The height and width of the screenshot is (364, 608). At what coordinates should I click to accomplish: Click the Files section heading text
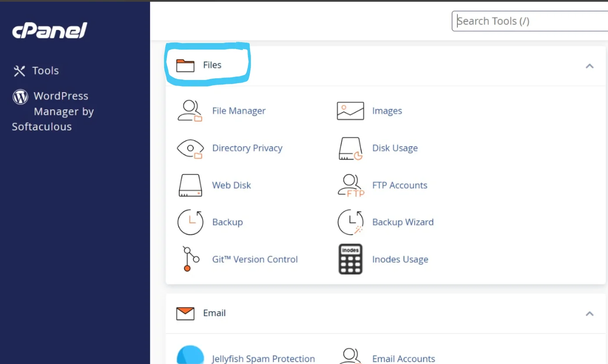212,65
